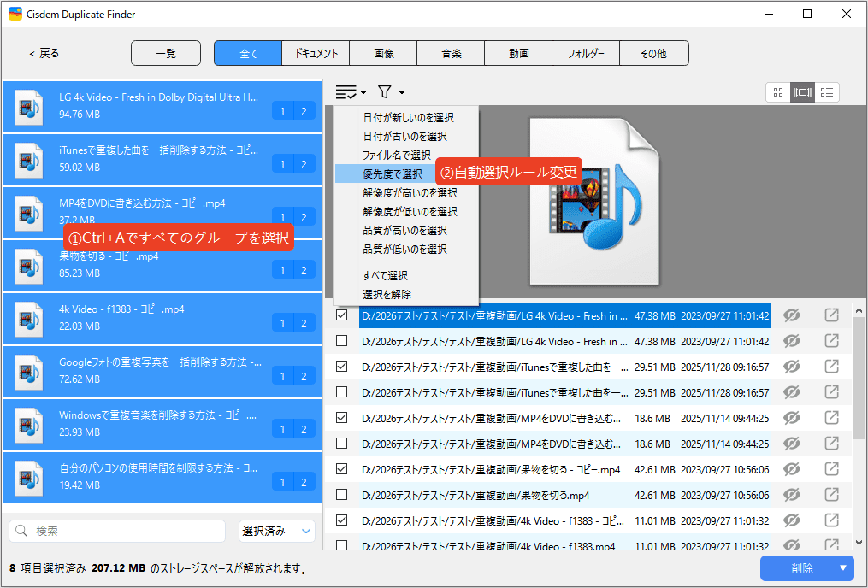This screenshot has height=588, width=868.
Task: Uncheck the 果物を切る - コピー.mp4 checkbox
Action: click(x=342, y=469)
